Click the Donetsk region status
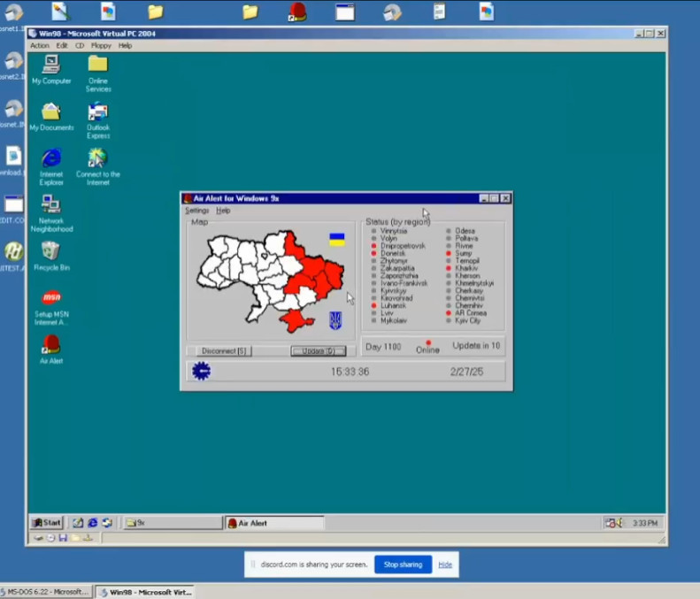The width and height of the screenshot is (700, 599). [388, 253]
